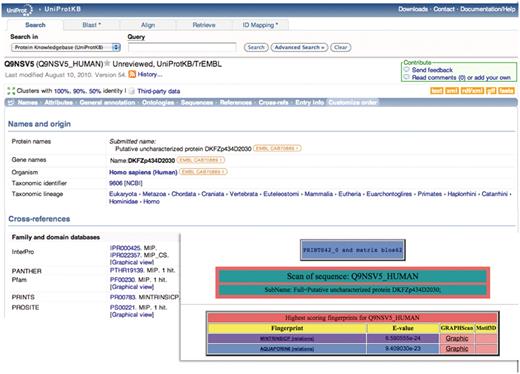Open EMBL source tag beside Homo sapiens
The height and width of the screenshot is (374, 520).
[x=203, y=172]
